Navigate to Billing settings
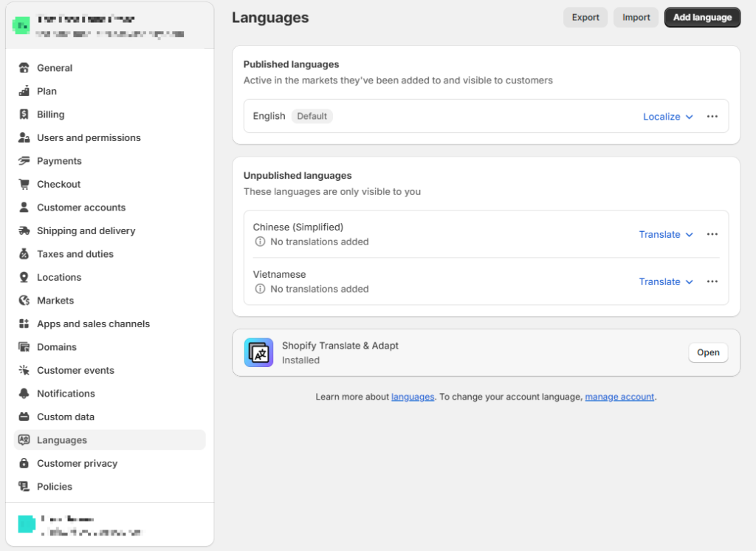Image resolution: width=756 pixels, height=551 pixels. click(x=110, y=114)
